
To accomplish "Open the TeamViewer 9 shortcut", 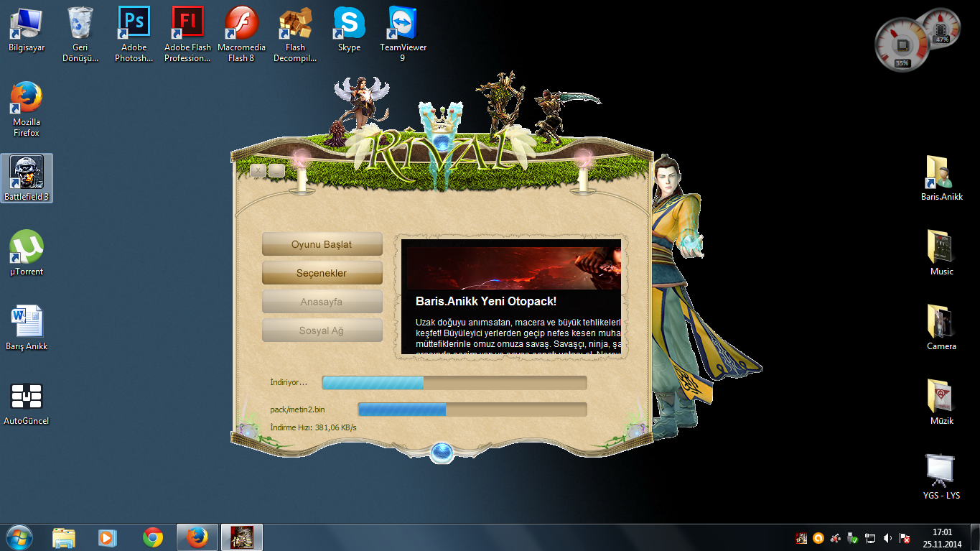I will coord(403,34).
